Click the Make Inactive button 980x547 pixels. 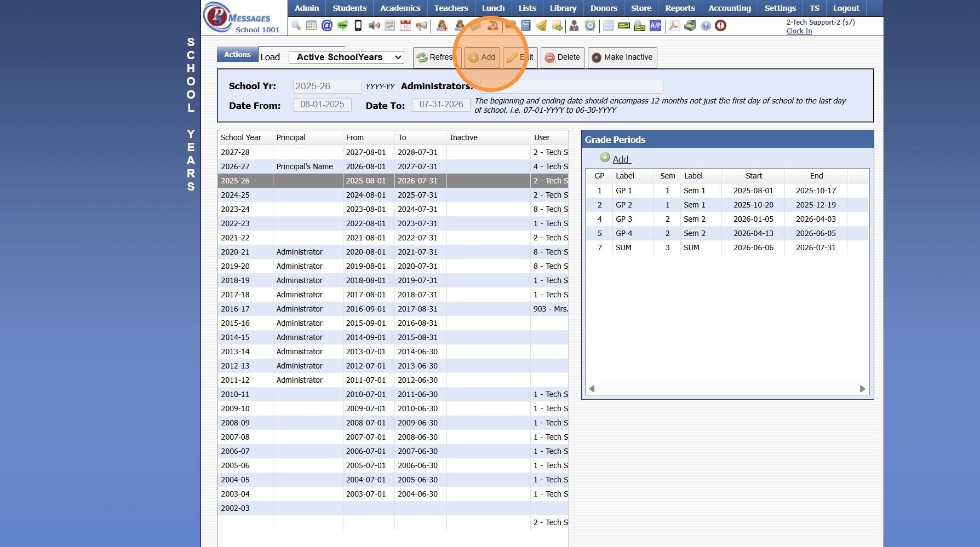[622, 57]
